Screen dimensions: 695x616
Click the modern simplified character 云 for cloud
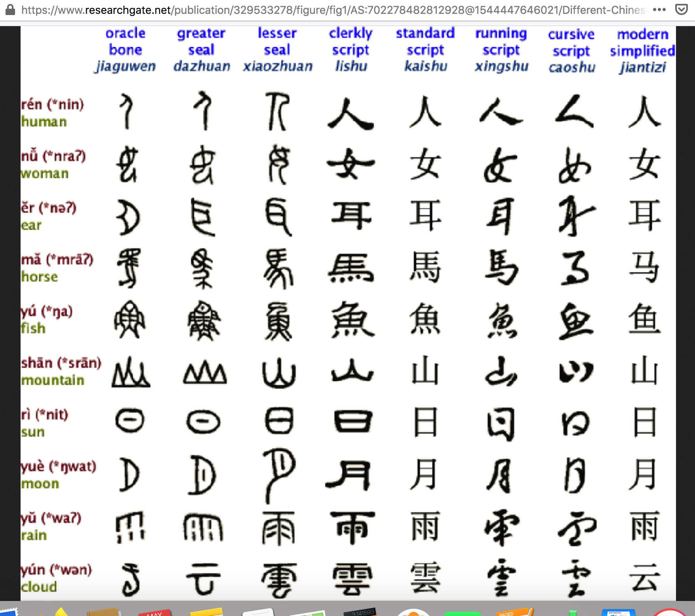[x=645, y=578]
